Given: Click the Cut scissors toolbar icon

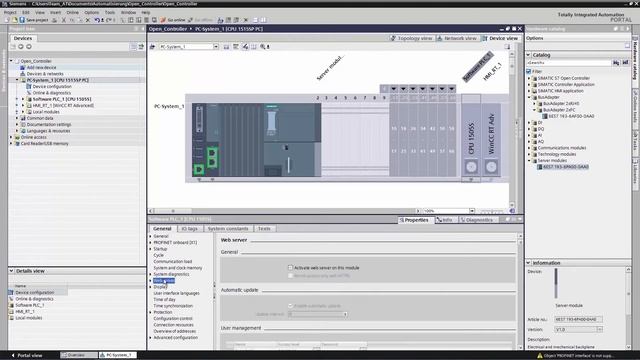Looking at the screenshot, I should tap(64, 20).
